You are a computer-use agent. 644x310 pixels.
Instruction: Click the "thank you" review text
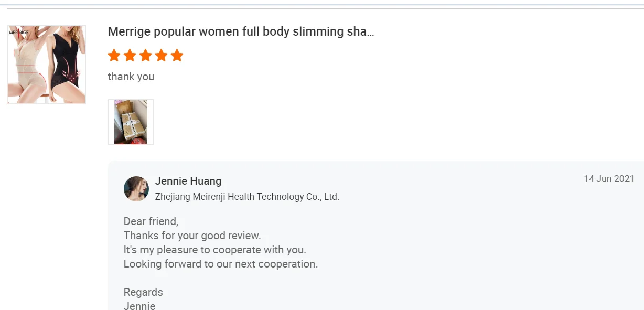(x=131, y=77)
